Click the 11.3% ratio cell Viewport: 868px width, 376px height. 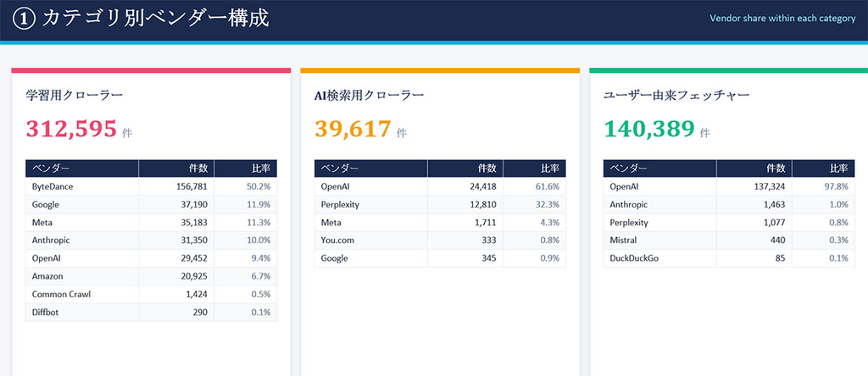(x=246, y=223)
